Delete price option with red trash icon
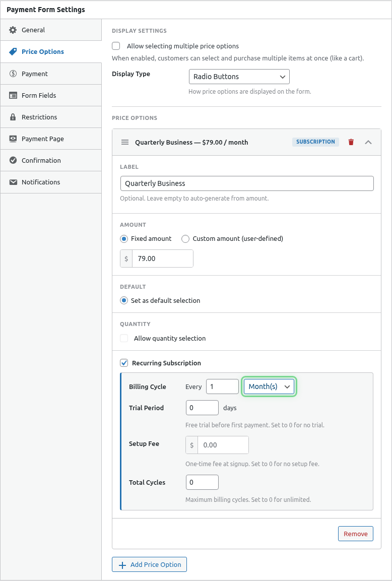Screen dimensions: 392x581 [x=351, y=142]
